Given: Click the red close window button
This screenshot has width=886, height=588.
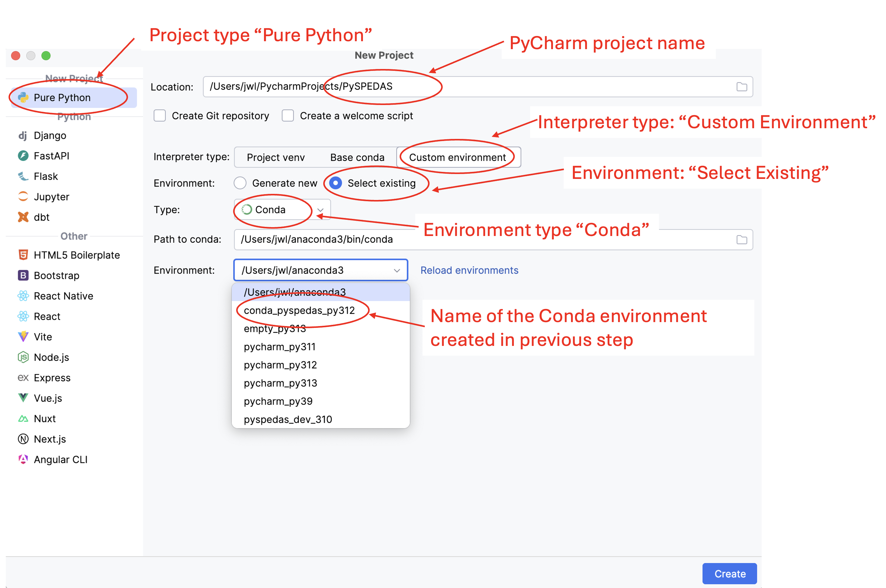Looking at the screenshot, I should pyautogui.click(x=16, y=56).
